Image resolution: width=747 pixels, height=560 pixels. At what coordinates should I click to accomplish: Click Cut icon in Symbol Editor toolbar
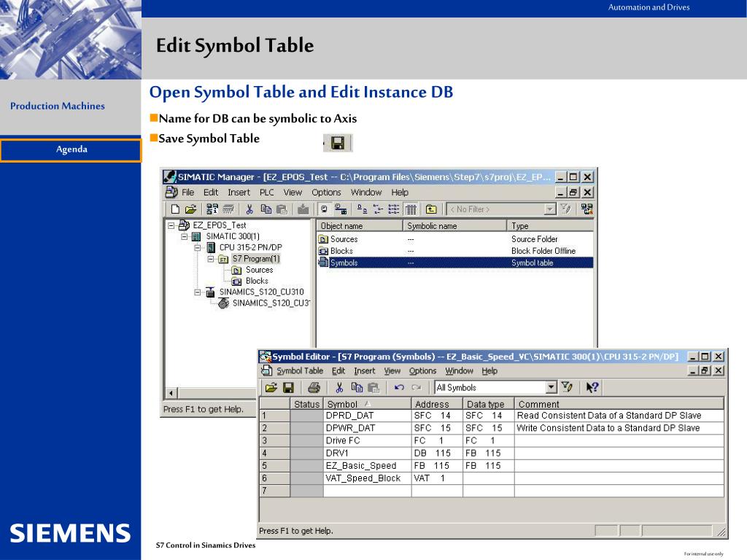(x=339, y=388)
